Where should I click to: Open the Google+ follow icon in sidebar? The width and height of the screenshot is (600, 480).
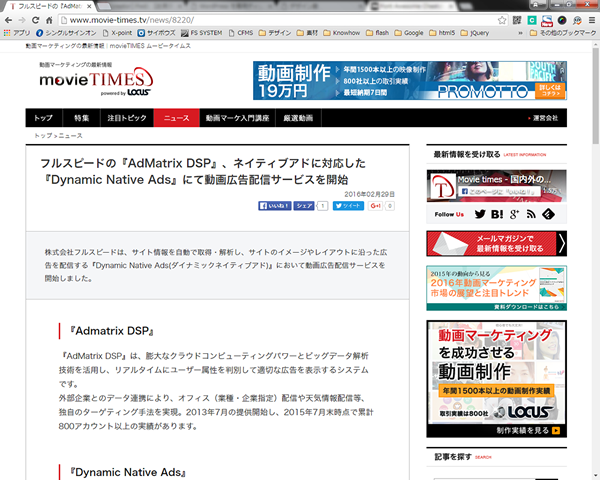pos(514,214)
